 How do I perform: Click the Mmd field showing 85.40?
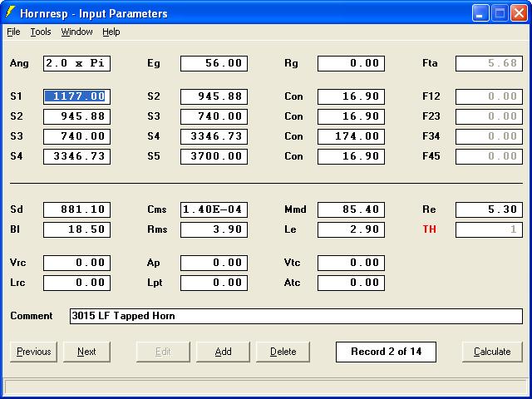(351, 209)
